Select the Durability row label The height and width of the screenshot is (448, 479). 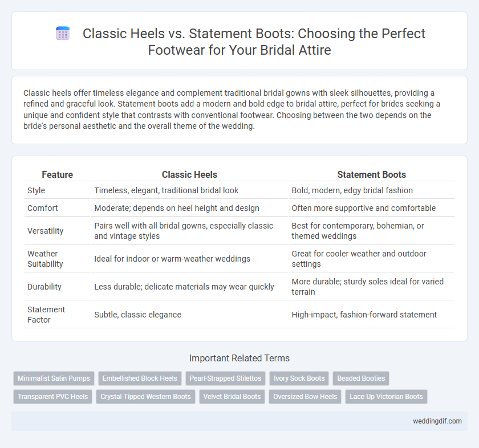point(44,287)
